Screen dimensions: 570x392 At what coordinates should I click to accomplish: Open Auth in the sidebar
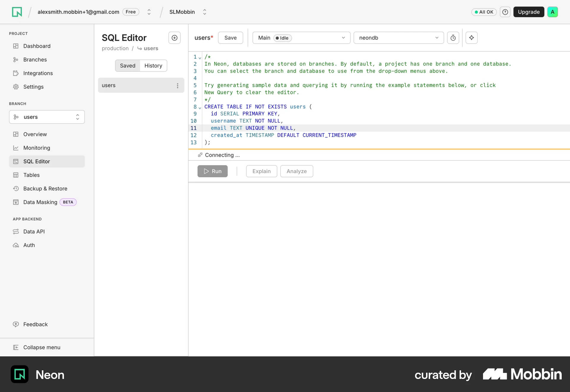pyautogui.click(x=47, y=245)
